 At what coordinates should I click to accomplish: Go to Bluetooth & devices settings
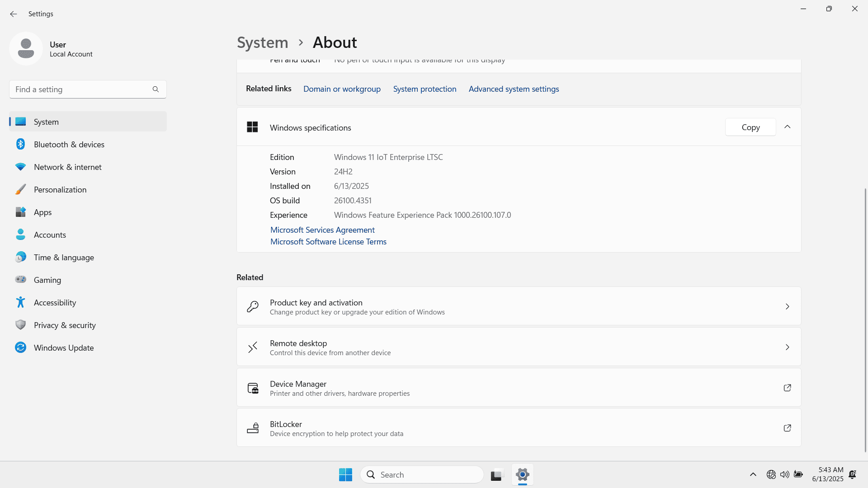[x=88, y=144]
